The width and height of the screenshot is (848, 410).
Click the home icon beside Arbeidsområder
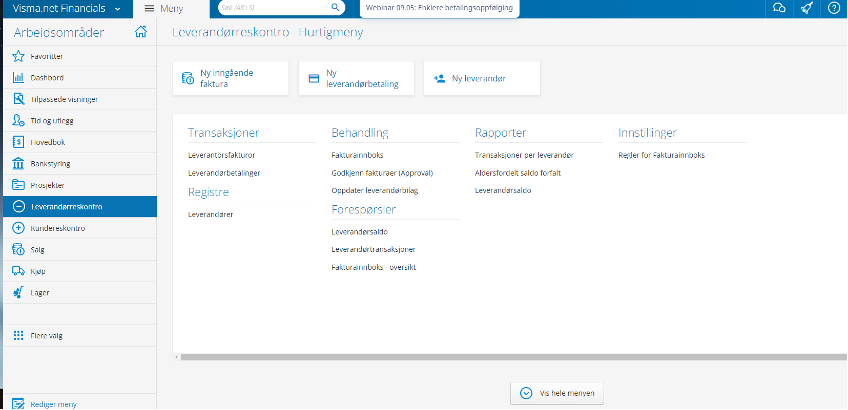(x=141, y=32)
